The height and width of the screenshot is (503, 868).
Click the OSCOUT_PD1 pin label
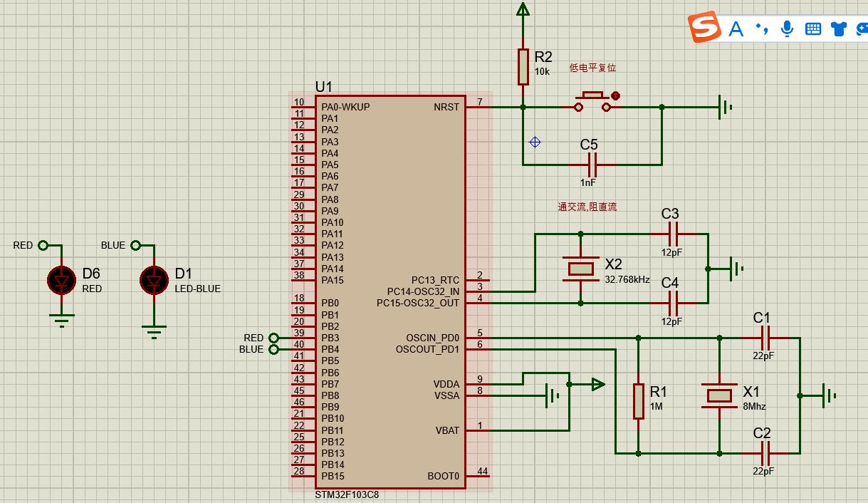click(428, 349)
